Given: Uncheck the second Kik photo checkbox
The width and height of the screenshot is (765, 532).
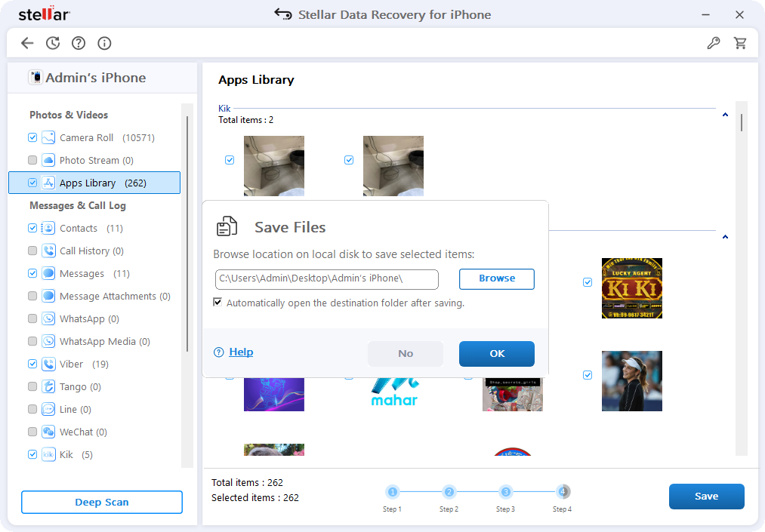Looking at the screenshot, I should 349,160.
